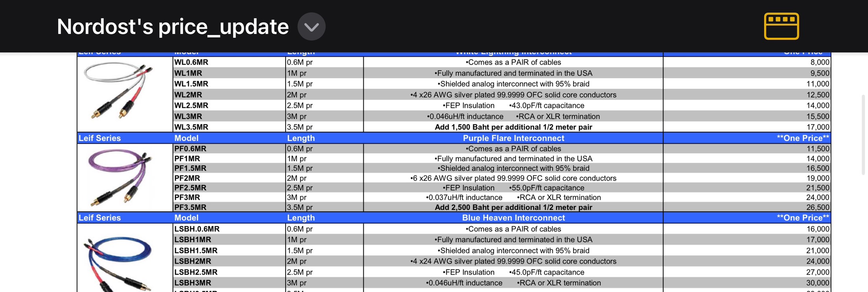Click the 4 x24 AWG conductors description
Screen dimensions: 868x292
513,261
